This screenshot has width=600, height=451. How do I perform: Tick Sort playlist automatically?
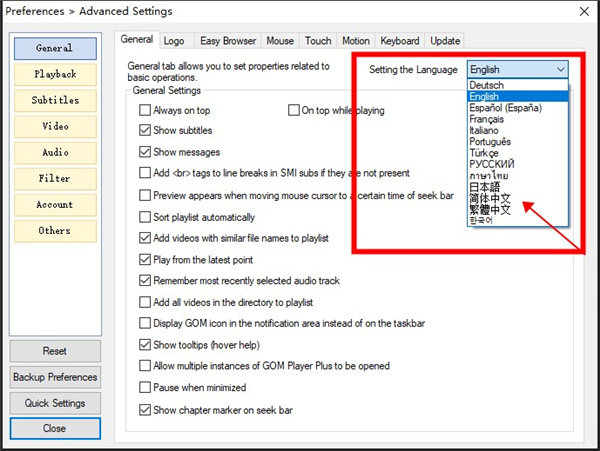click(146, 217)
